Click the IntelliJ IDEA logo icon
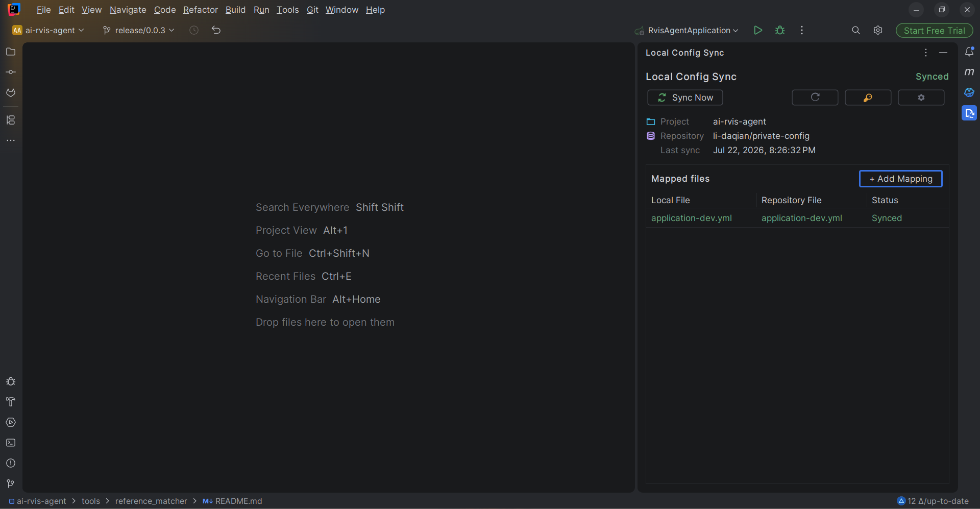 pos(14,9)
